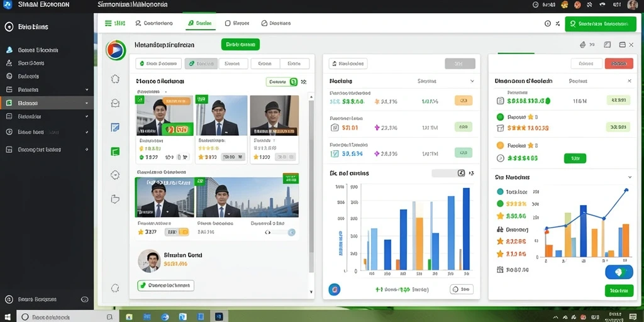Click the red button in the right panel
The height and width of the screenshot is (322, 644).
619,64
